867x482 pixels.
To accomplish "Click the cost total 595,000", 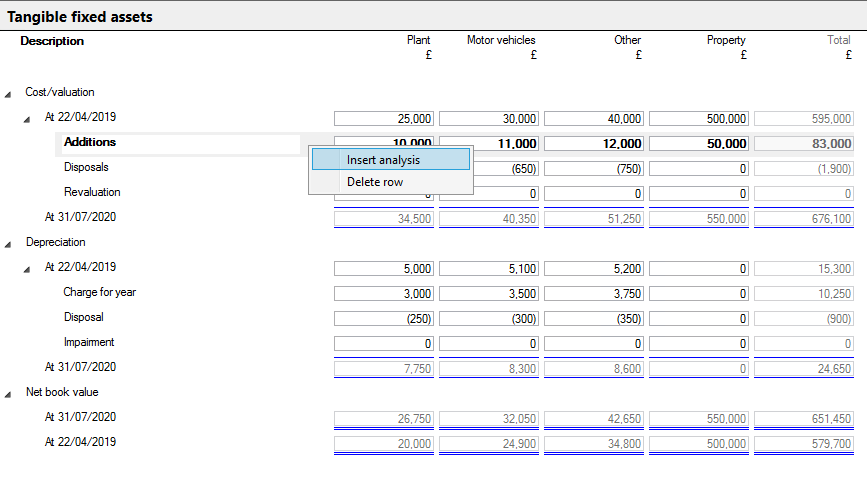I will pos(804,119).
